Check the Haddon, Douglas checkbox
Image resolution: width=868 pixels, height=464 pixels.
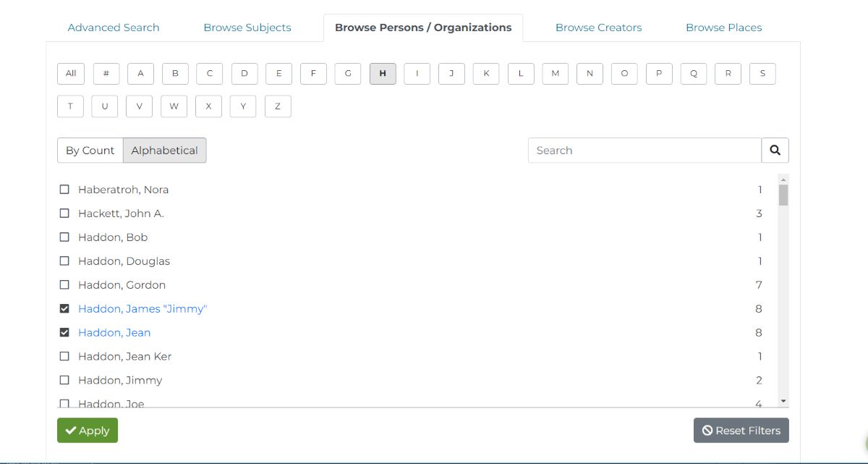pos(64,261)
